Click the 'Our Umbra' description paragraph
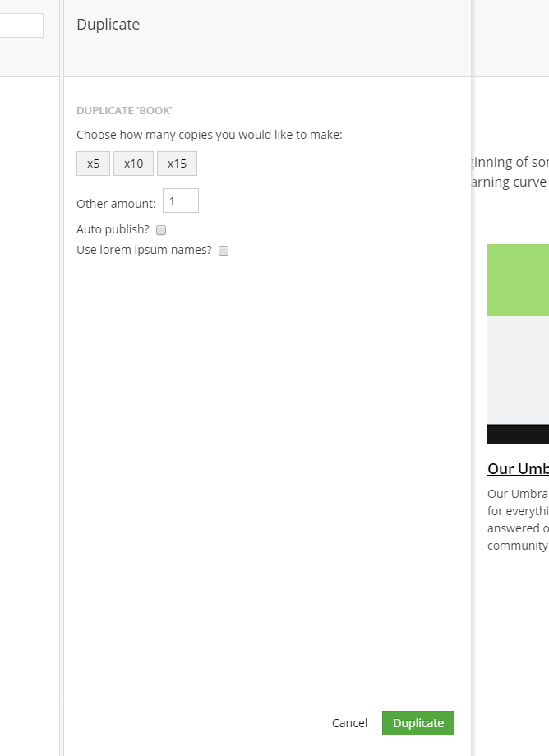The image size is (549, 756). [x=518, y=519]
